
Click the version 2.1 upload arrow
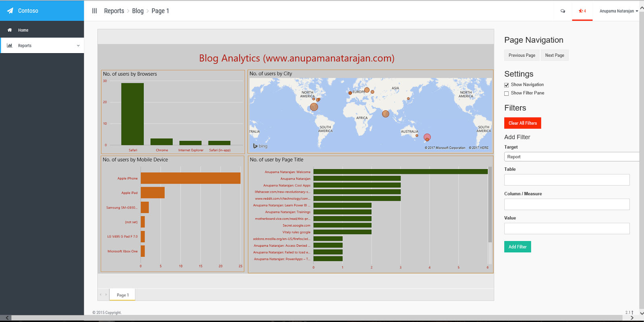[x=632, y=312]
